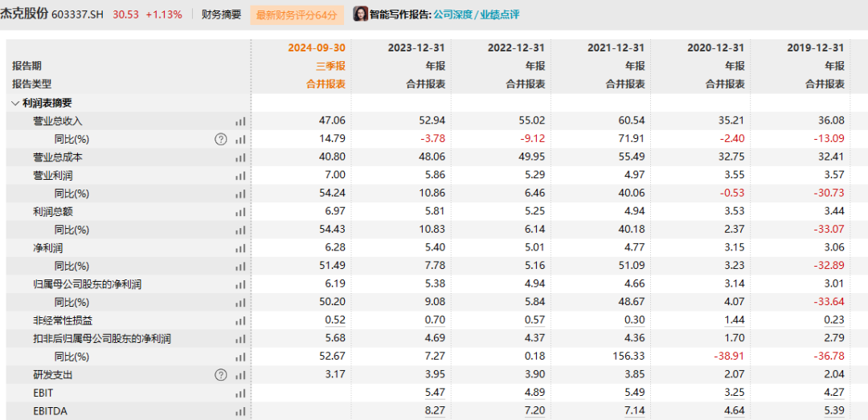Select the 2022-12-31 column header

coord(516,48)
